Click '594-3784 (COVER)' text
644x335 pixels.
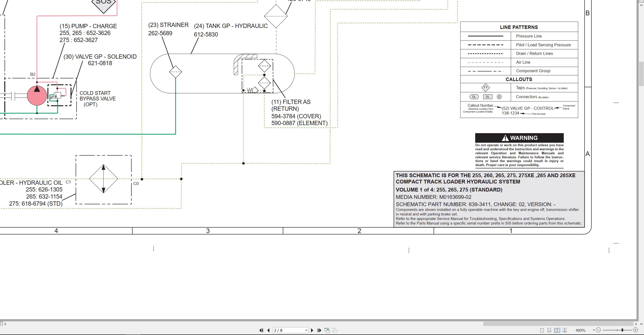click(296, 116)
